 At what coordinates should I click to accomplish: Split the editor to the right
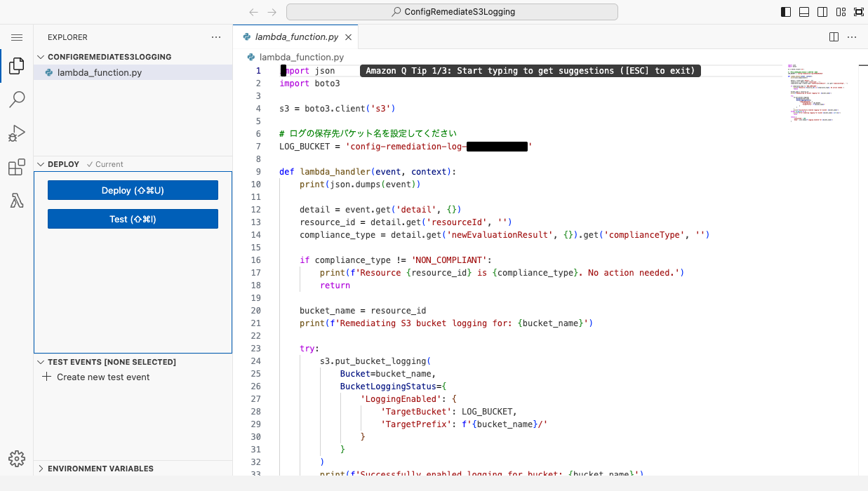pos(834,36)
